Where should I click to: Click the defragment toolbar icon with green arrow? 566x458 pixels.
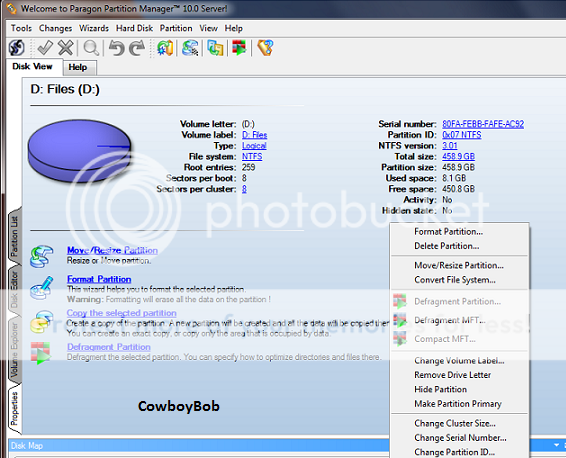click(239, 48)
